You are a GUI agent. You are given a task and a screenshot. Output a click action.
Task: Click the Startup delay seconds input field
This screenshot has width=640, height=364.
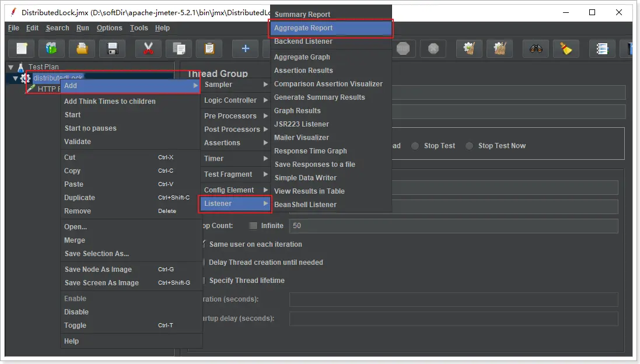pos(453,318)
